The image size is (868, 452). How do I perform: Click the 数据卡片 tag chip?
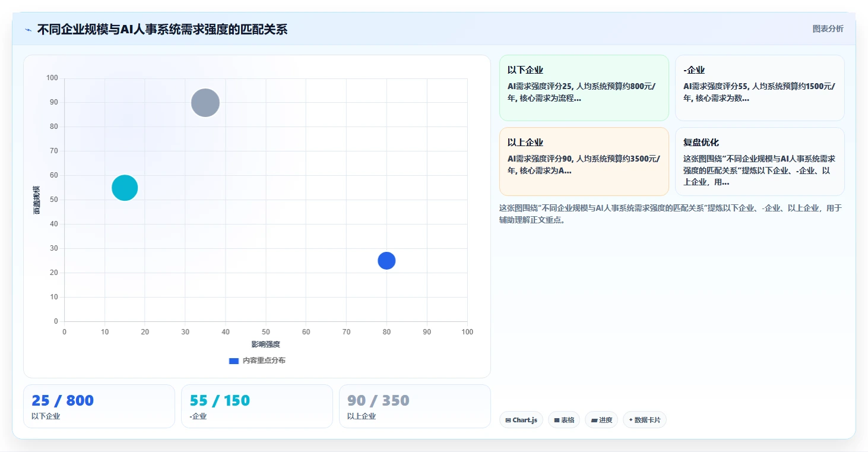point(645,420)
